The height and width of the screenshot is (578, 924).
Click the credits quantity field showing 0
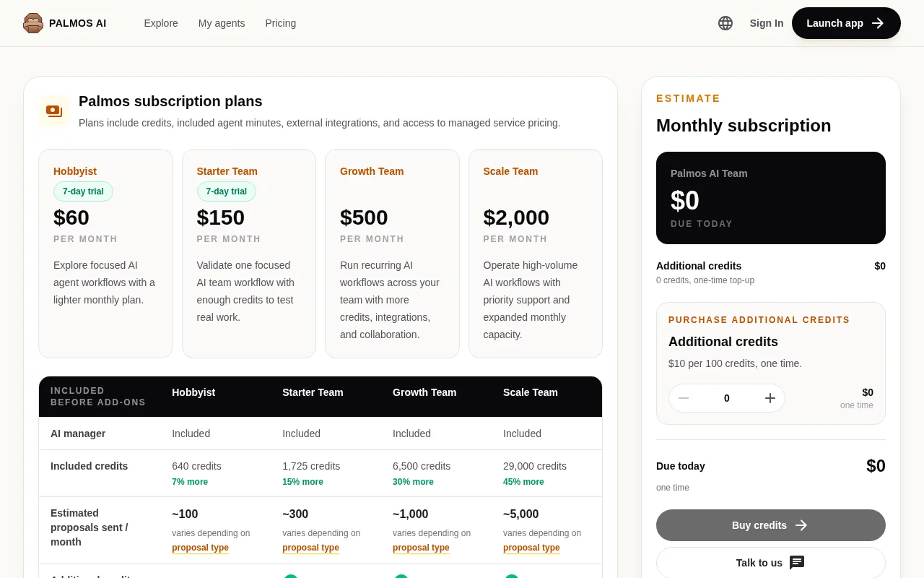(x=727, y=398)
